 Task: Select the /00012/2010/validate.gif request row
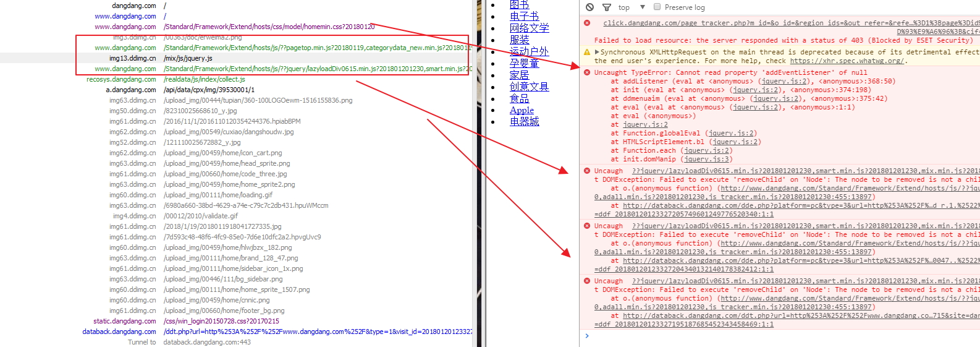coord(236,216)
